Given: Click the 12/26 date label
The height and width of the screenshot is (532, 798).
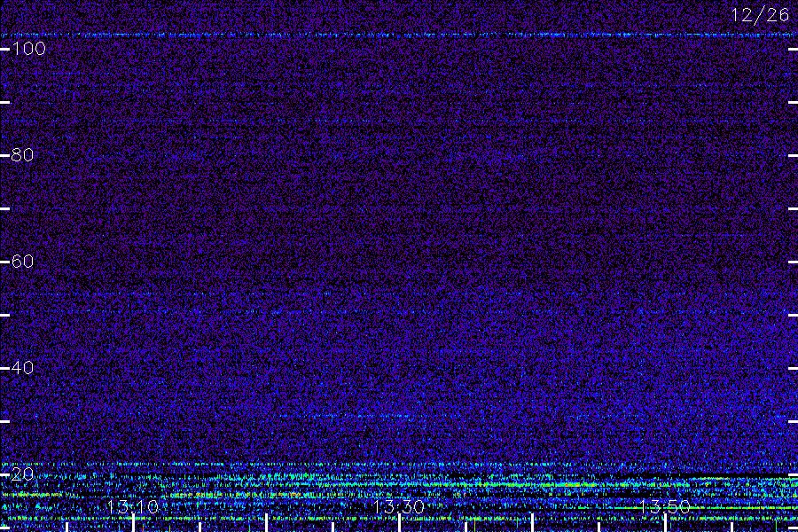Looking at the screenshot, I should point(760,15).
